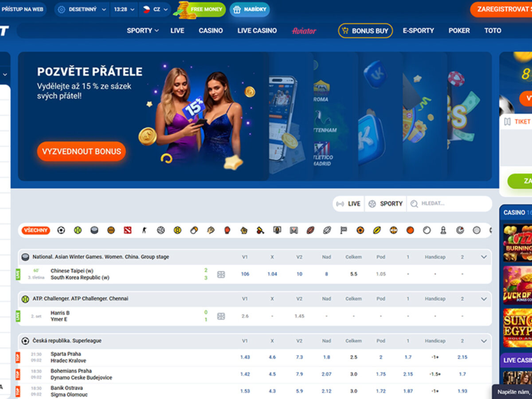Collapse the Česká republika Superleague section
Image resolution: width=532 pixels, height=399 pixels.
484,341
